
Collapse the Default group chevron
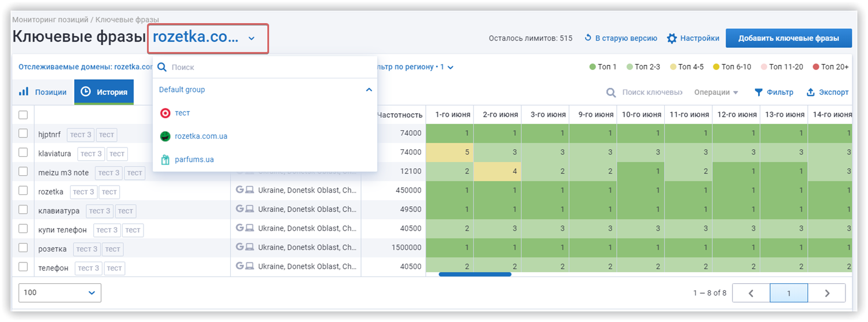(x=369, y=90)
